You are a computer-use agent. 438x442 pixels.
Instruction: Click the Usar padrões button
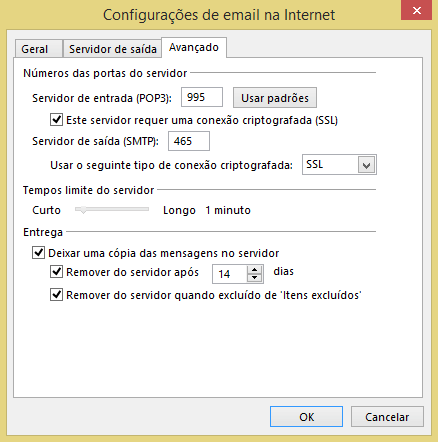click(275, 98)
